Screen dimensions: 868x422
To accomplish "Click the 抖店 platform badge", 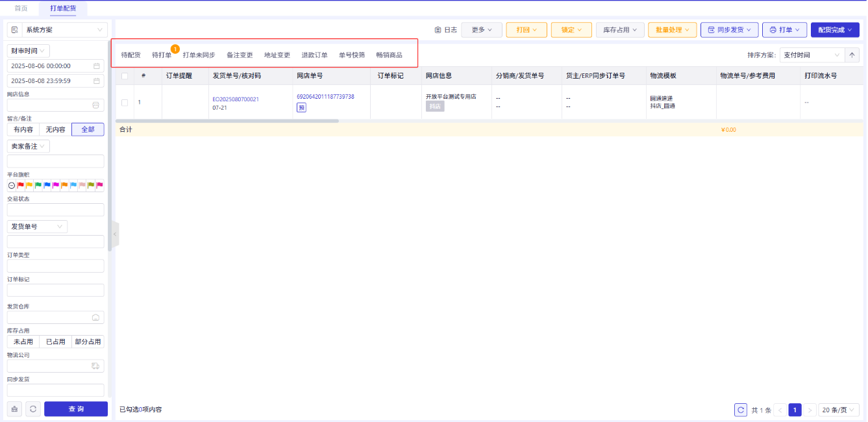I will pos(435,106).
